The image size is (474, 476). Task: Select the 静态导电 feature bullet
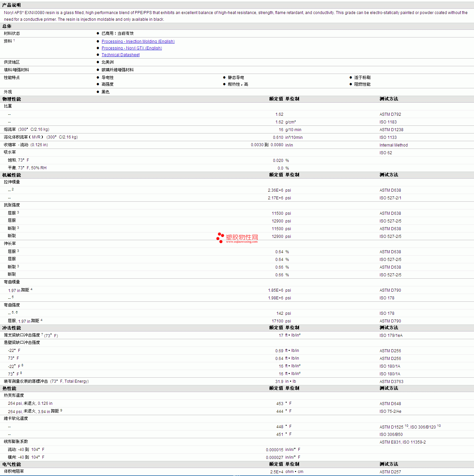point(236,78)
